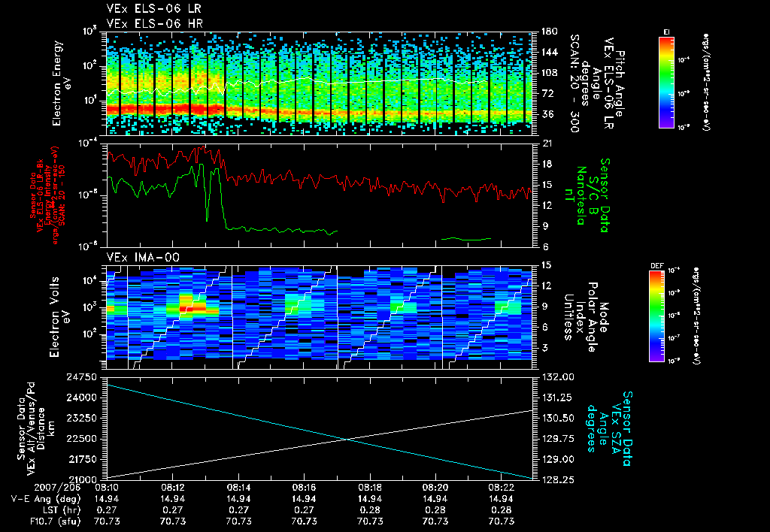The width and height of the screenshot is (770, 532).
Task: Select the 'VEx ELS-06 HR' plot title
Action: pos(154,23)
